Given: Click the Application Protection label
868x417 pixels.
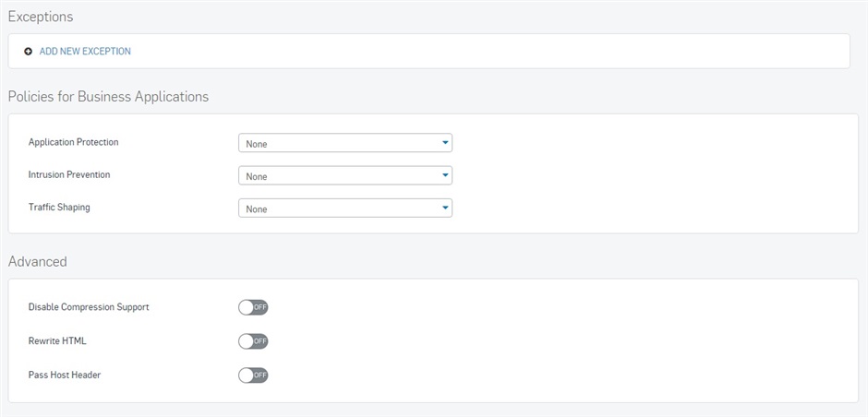Looking at the screenshot, I should click(x=74, y=142).
